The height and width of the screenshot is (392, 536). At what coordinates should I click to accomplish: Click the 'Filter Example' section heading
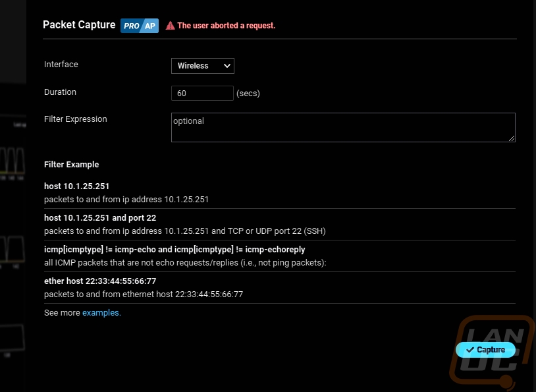tap(71, 164)
